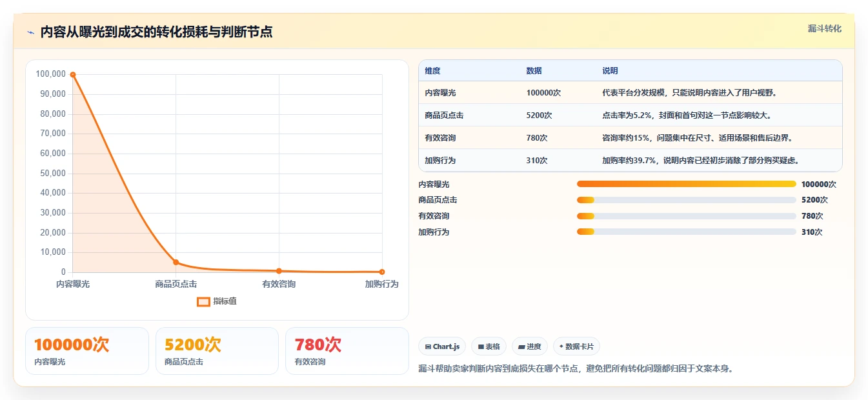Click the title 内容从曝光到成交的转化损耗与判断节点
The width and height of the screenshot is (868, 400).
click(x=156, y=32)
